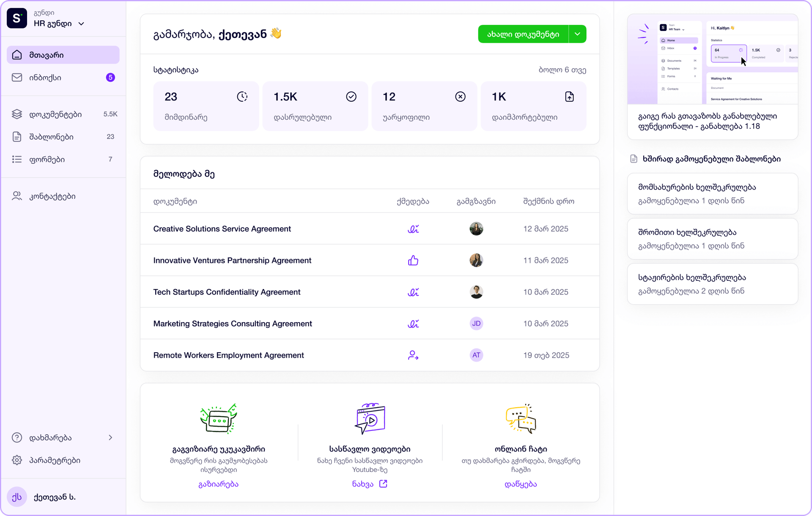Open შაბლონები templates section

click(x=63, y=137)
